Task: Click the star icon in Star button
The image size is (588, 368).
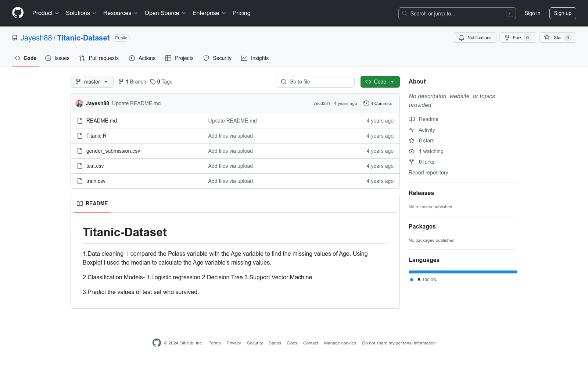Action: tap(547, 38)
